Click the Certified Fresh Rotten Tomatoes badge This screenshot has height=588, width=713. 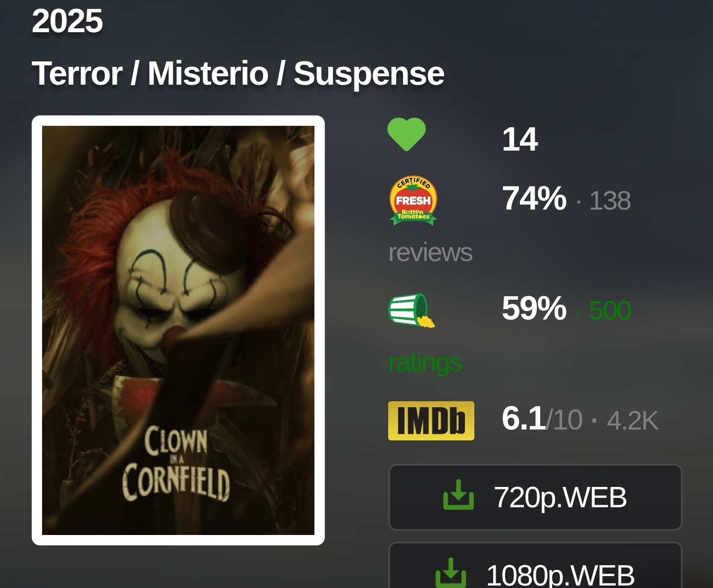pyautogui.click(x=413, y=201)
